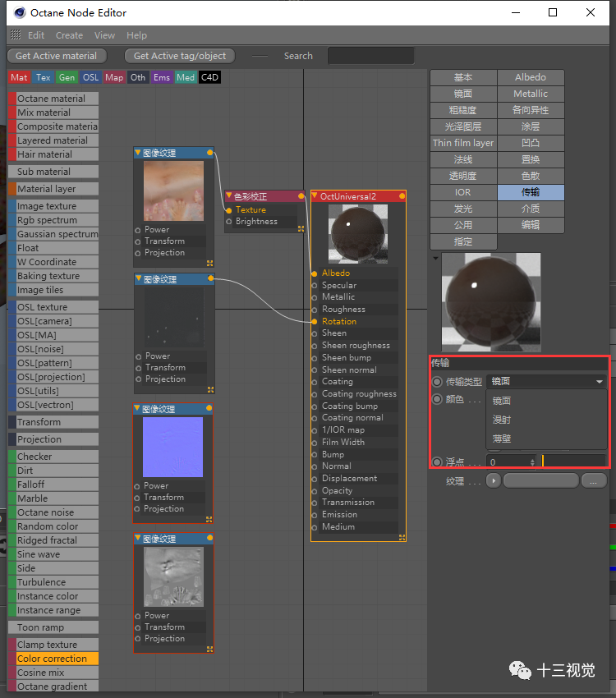Add an Image texture node

[x=53, y=206]
